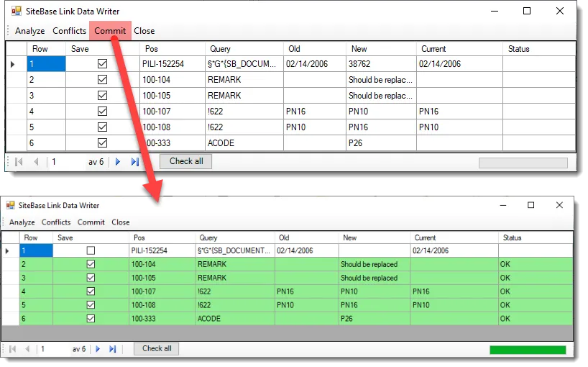This screenshot has height=367, width=588.
Task: Click the app icon in upper window title bar
Action: (x=16, y=11)
